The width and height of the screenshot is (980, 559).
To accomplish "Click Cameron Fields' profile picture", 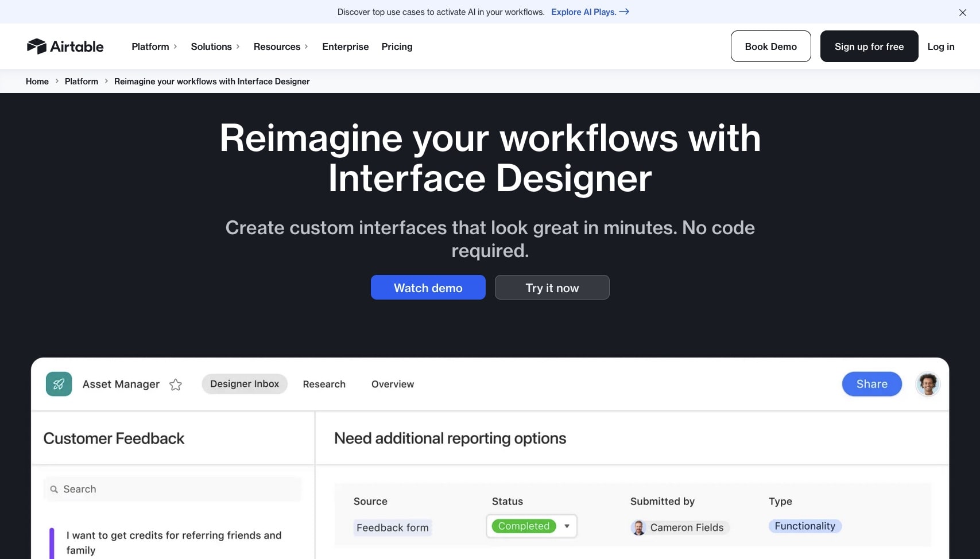I will 638,527.
